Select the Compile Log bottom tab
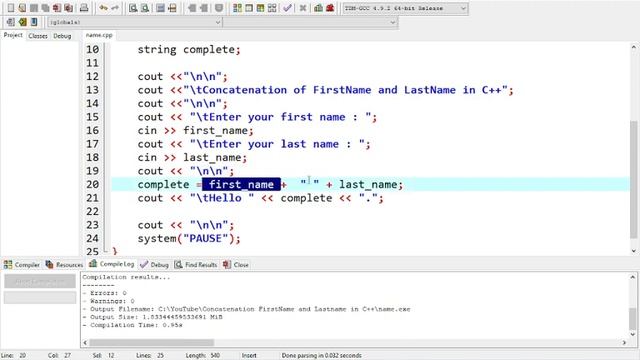The height and width of the screenshot is (360, 640). (112, 264)
